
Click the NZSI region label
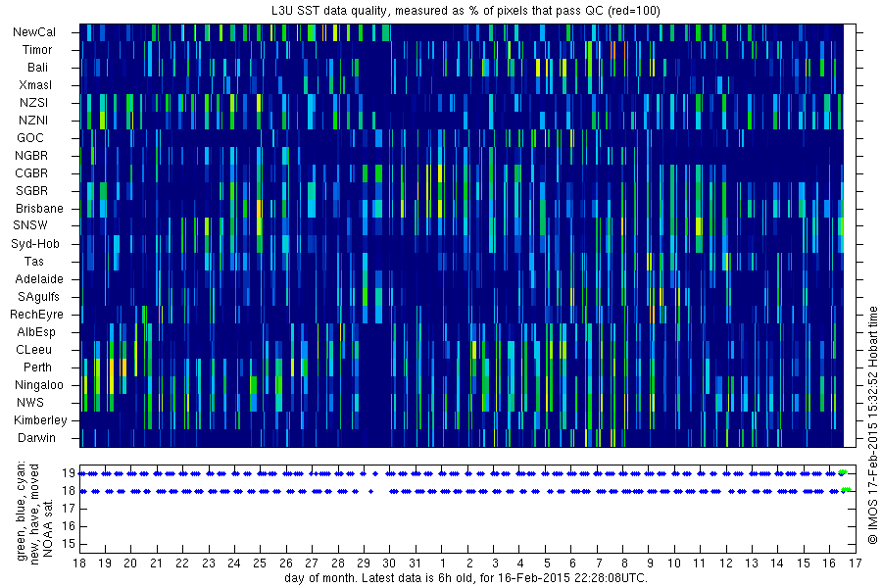pyautogui.click(x=33, y=103)
